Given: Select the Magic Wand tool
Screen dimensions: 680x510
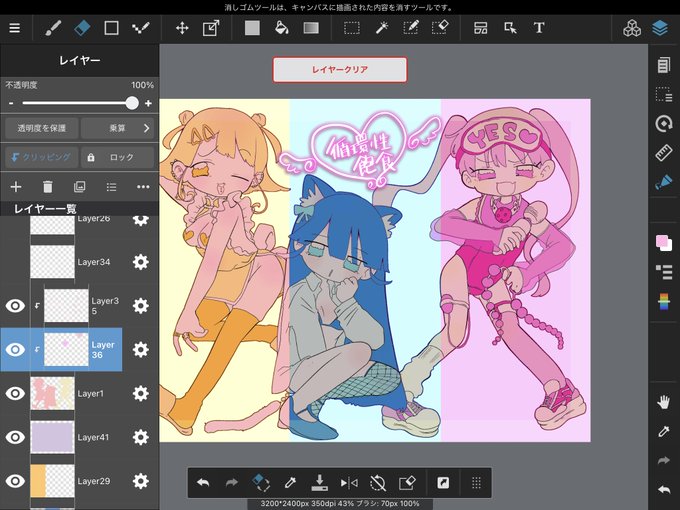Looking at the screenshot, I should 382,28.
